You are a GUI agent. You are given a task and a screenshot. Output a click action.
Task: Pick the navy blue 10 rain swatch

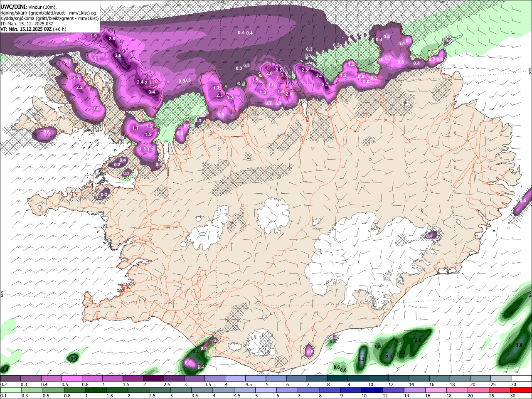pos(372,390)
